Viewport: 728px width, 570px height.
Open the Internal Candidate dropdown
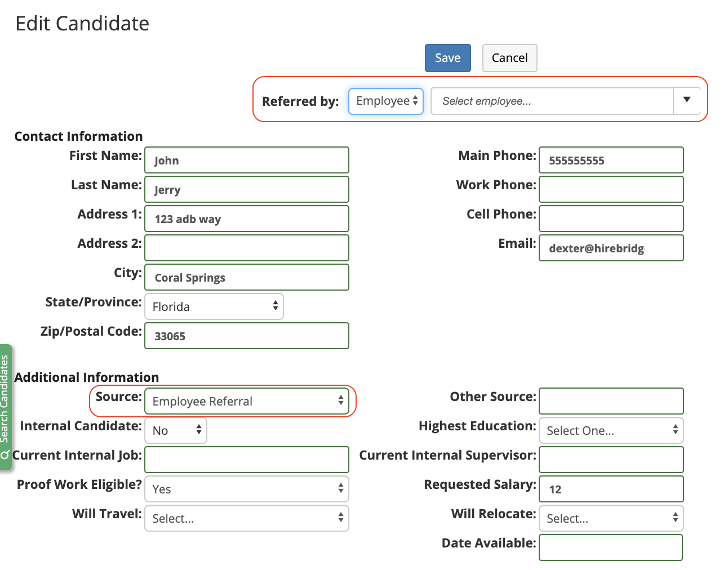tap(175, 430)
